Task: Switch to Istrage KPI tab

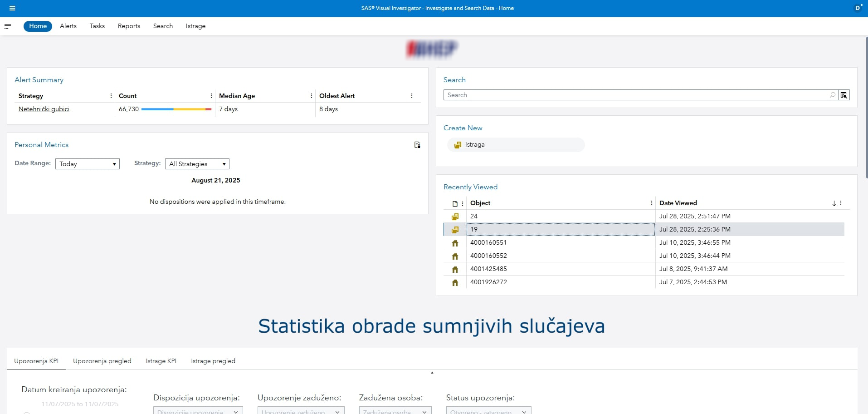Action: 161,361
